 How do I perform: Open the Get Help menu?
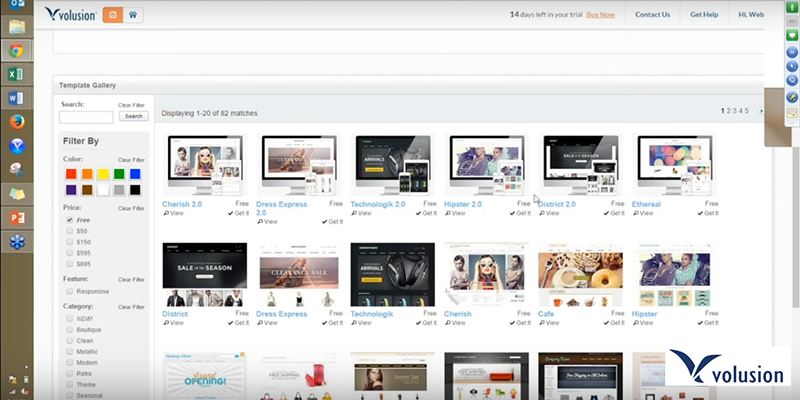pyautogui.click(x=704, y=15)
